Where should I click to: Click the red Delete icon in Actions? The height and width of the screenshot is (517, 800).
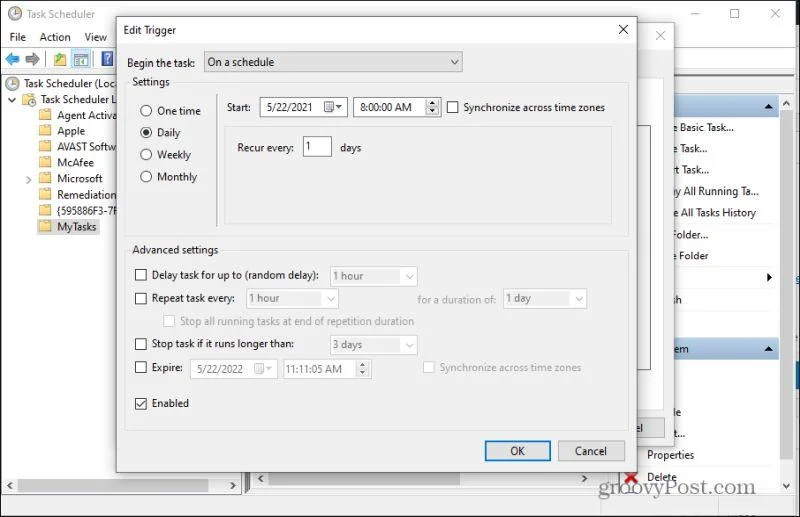[632, 477]
